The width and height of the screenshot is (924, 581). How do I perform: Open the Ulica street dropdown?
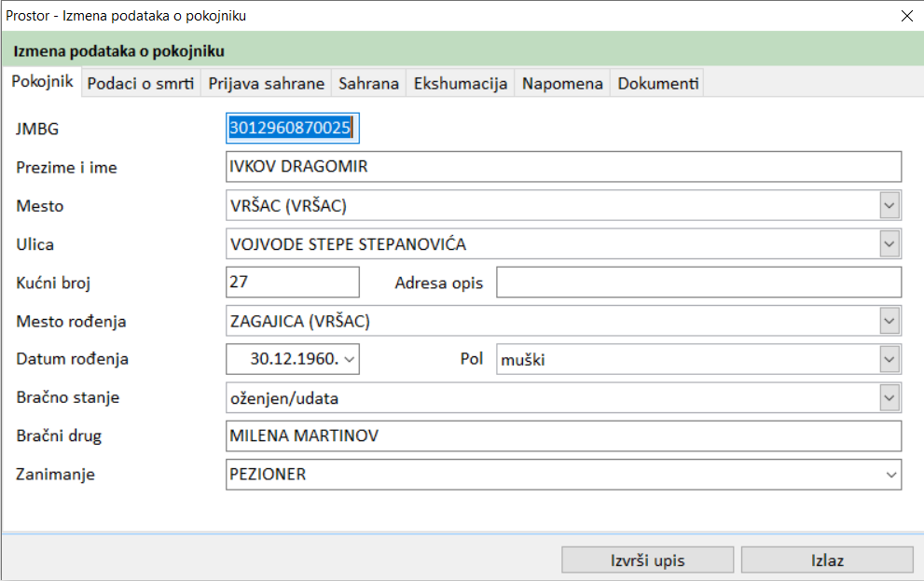pyautogui.click(x=890, y=244)
